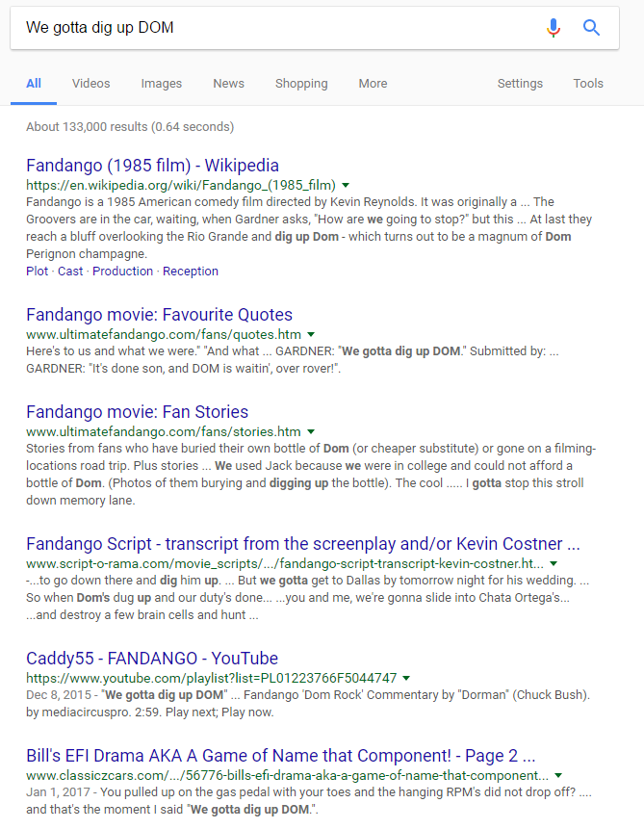Viewport: 644px width, 829px height.
Task: Jump to the Cast sitelink
Action: [x=70, y=272]
